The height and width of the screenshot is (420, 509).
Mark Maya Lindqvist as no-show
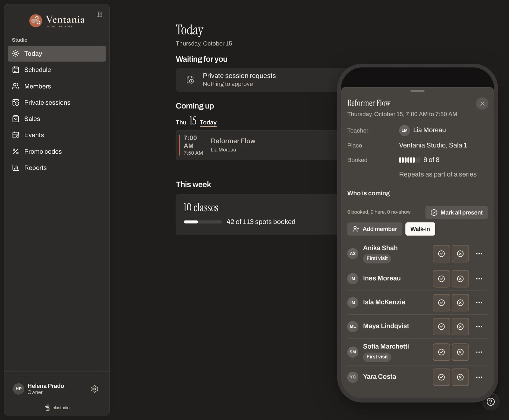460,326
